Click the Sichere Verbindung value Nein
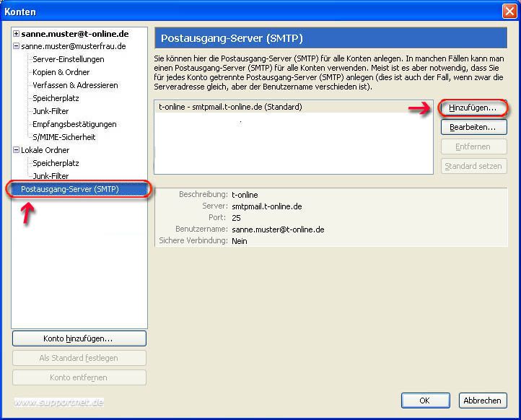The height and width of the screenshot is (420, 521). tap(240, 241)
